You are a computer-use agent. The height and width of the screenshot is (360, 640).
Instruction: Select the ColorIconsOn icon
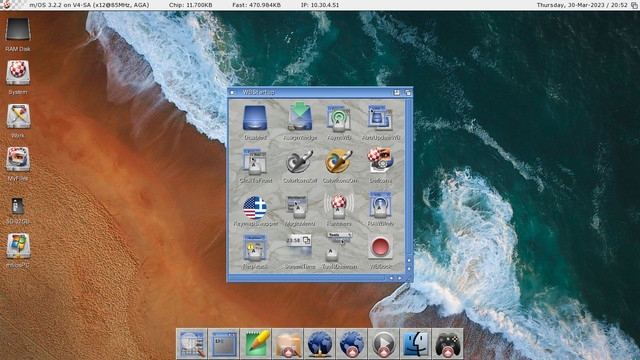339,162
